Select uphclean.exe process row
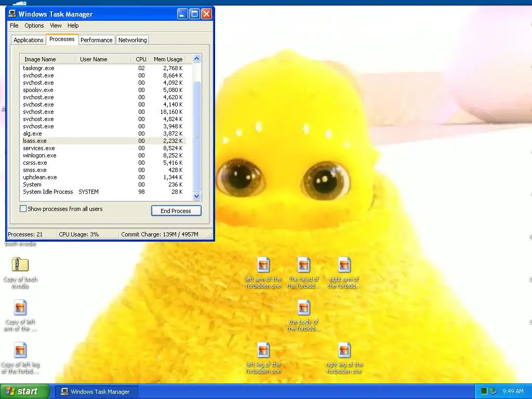 click(103, 178)
